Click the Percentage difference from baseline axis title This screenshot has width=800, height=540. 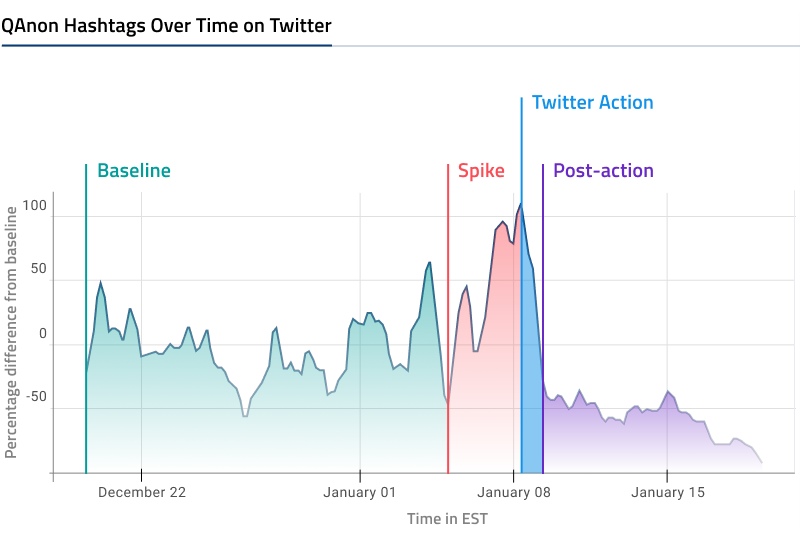11,332
